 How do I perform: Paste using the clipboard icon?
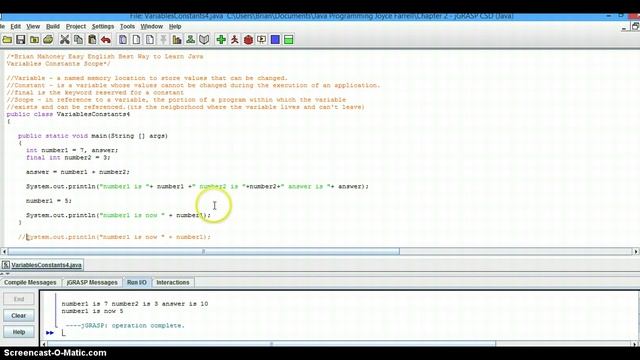[92, 40]
